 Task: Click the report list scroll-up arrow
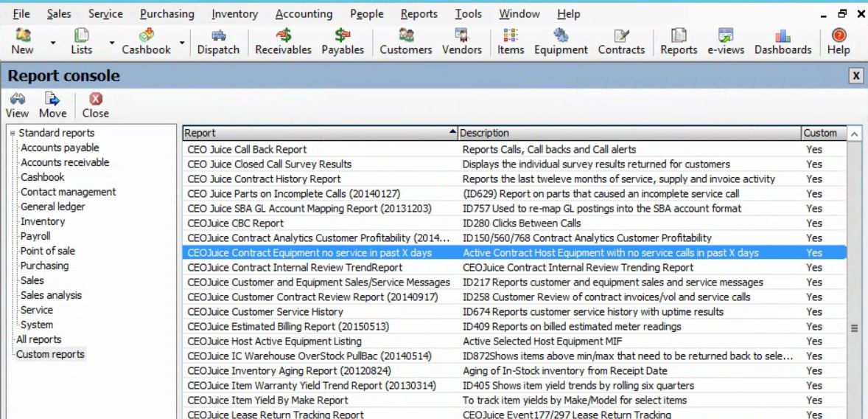854,134
